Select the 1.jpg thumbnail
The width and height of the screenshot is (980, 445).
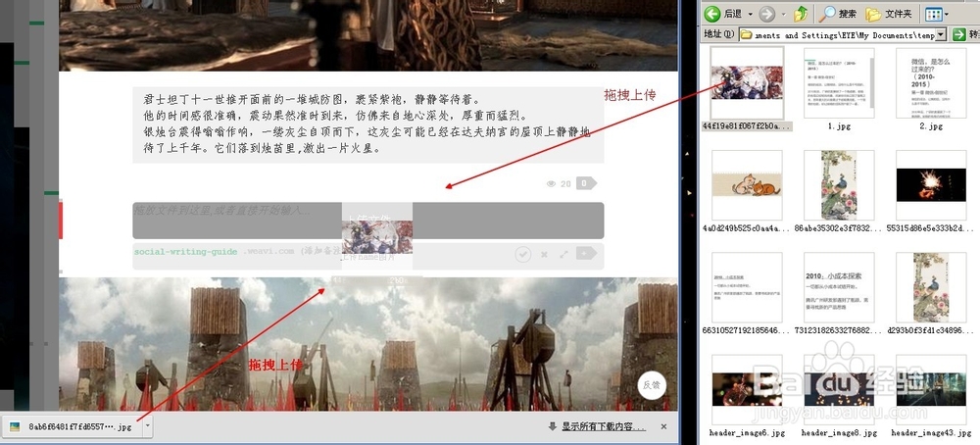tap(840, 83)
